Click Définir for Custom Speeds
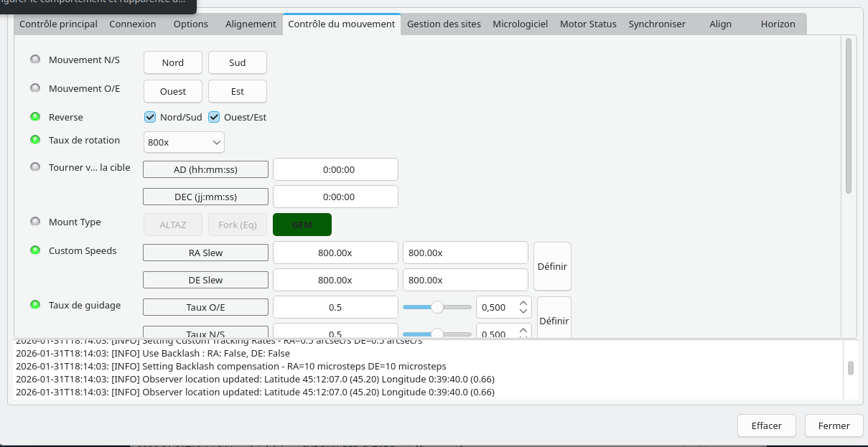The height and width of the screenshot is (447, 868). pyautogui.click(x=552, y=266)
